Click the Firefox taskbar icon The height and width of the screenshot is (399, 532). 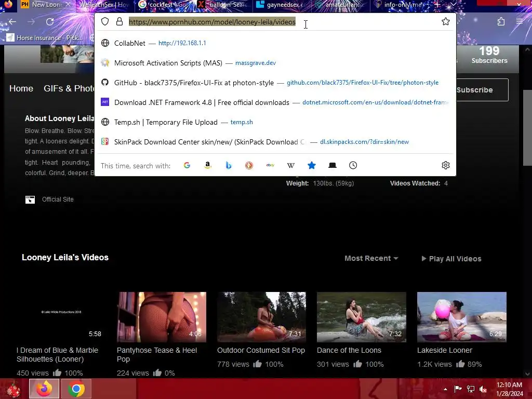click(x=44, y=389)
